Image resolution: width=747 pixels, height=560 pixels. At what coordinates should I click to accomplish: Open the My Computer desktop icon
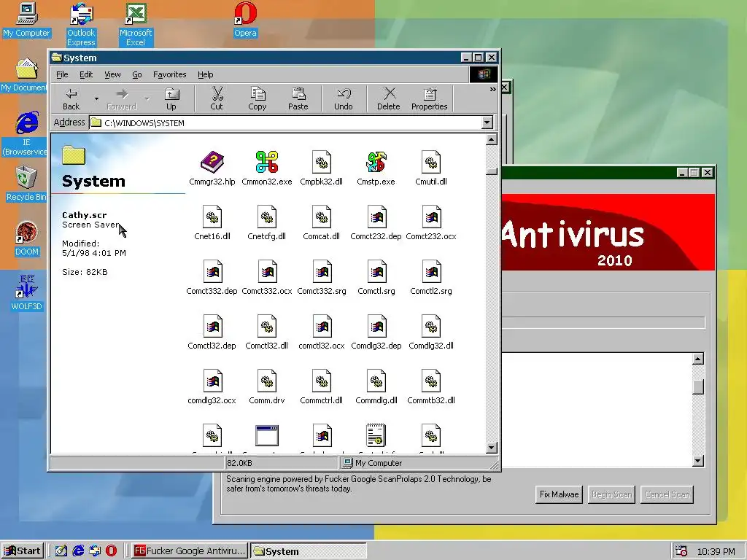point(27,20)
